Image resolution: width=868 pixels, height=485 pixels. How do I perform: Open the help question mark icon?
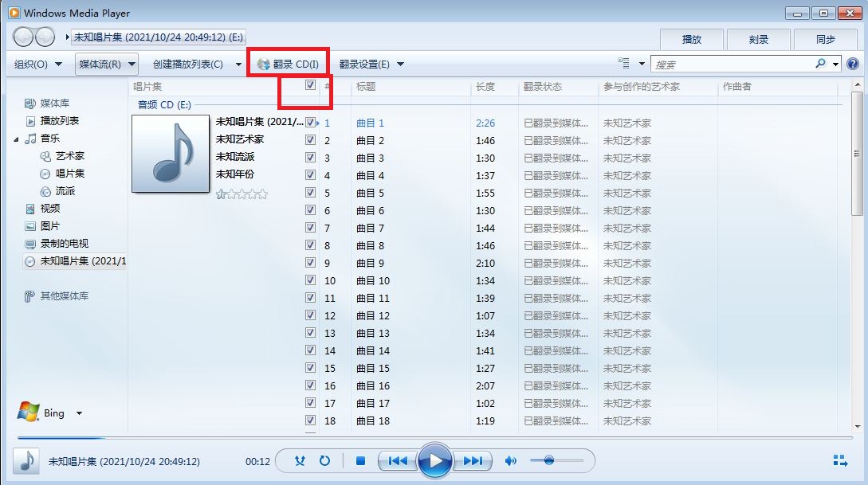tap(854, 64)
